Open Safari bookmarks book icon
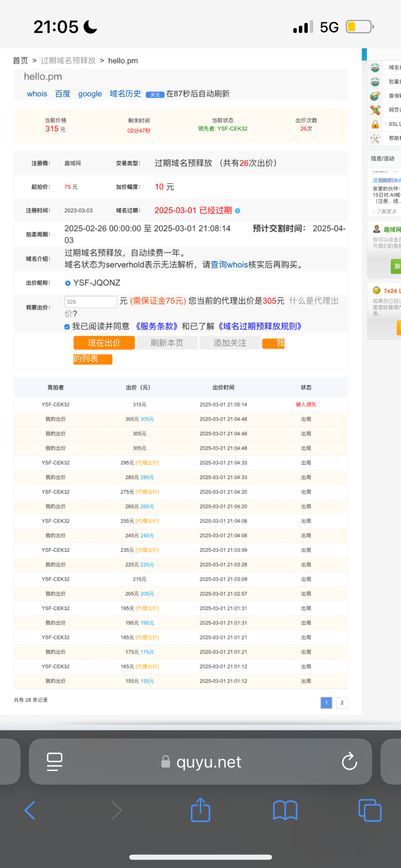 [x=285, y=810]
